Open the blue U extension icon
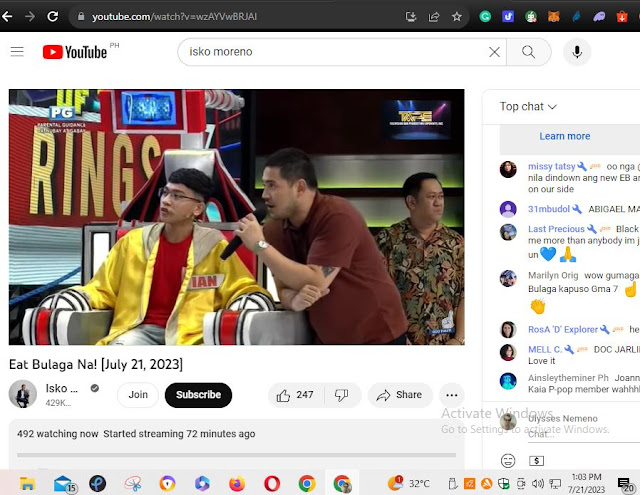 point(508,17)
